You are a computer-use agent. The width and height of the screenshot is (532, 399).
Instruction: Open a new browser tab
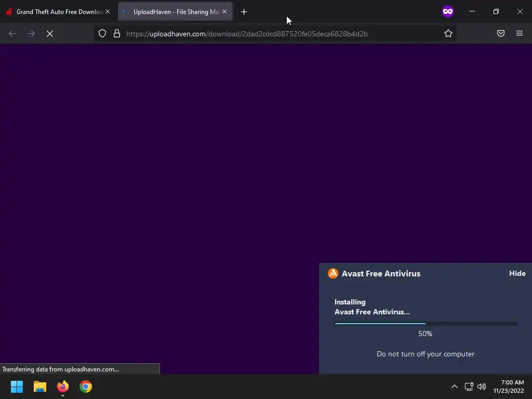(x=244, y=12)
